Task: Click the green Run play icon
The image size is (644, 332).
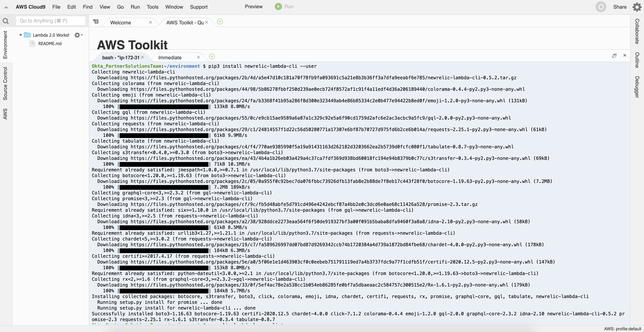Action: 278,7
